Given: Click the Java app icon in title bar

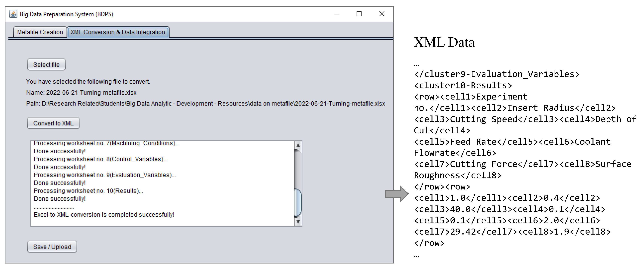Looking at the screenshot, I should 13,14.
